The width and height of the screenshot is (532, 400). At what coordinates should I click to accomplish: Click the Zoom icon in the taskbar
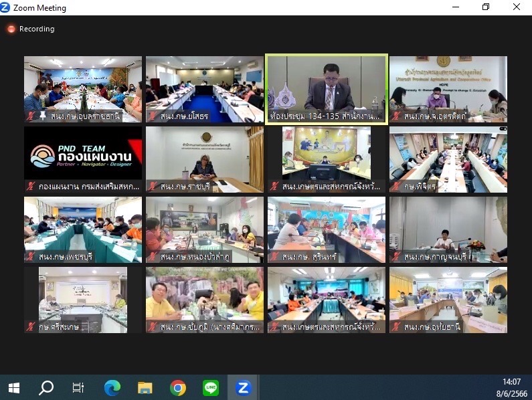pyautogui.click(x=243, y=387)
